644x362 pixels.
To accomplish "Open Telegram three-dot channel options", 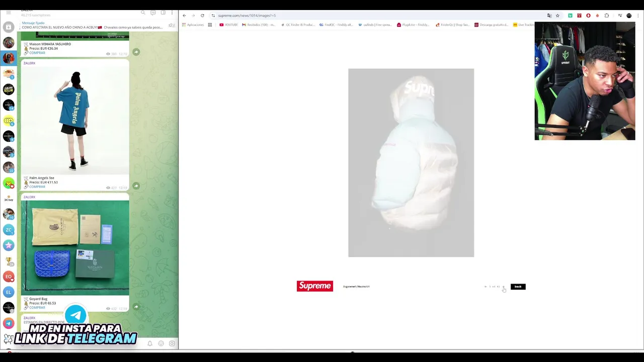I will coord(173,13).
